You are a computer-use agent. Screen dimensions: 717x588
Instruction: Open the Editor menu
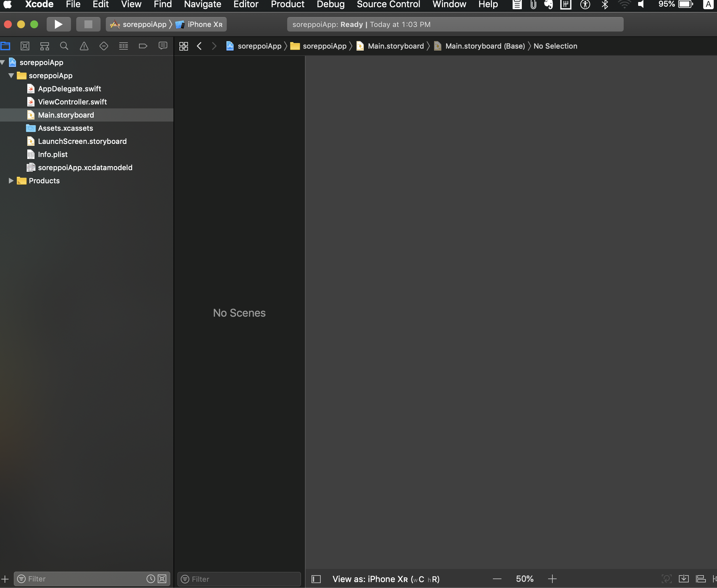click(x=246, y=4)
